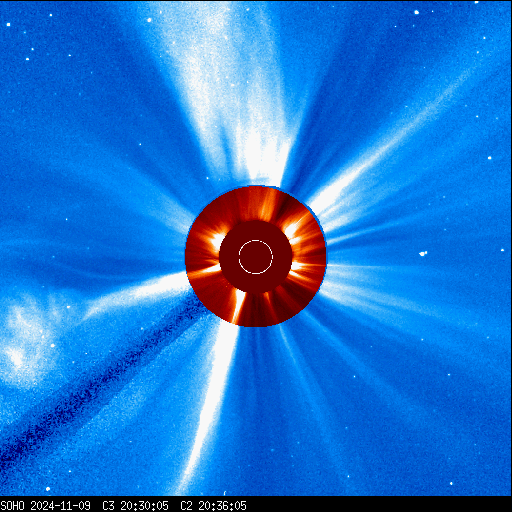Screen dimensions: 512x512
Task: Click the bright planet right of the sun
Action: point(423,254)
